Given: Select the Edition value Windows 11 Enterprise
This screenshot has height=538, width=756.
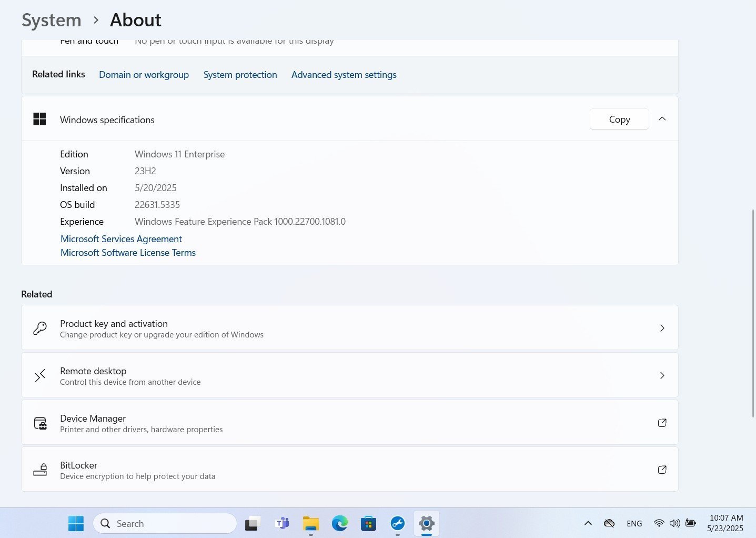Looking at the screenshot, I should point(179,154).
